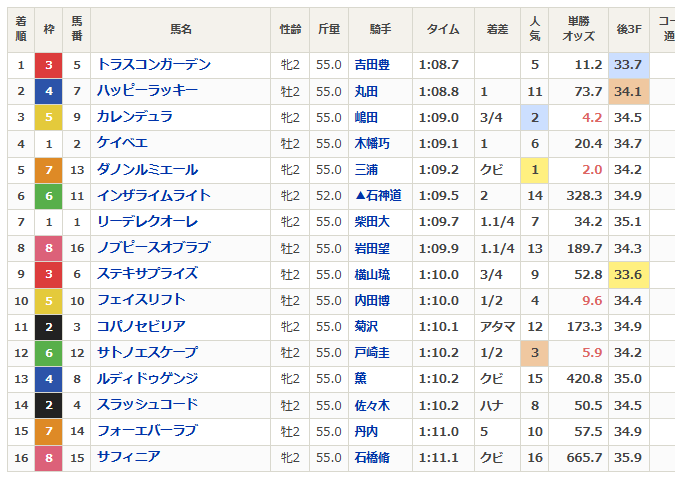Click horse name ハッピーラッキー
Viewport: 675px width, 477px height.
(x=147, y=91)
